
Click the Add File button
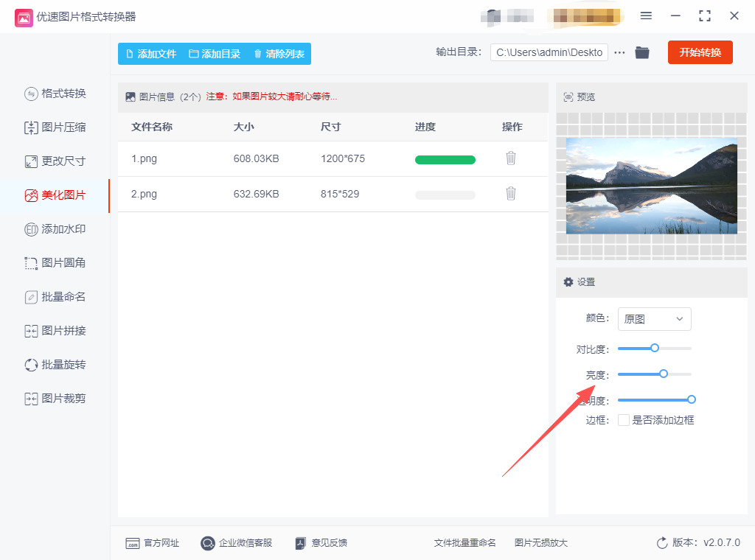[150, 54]
